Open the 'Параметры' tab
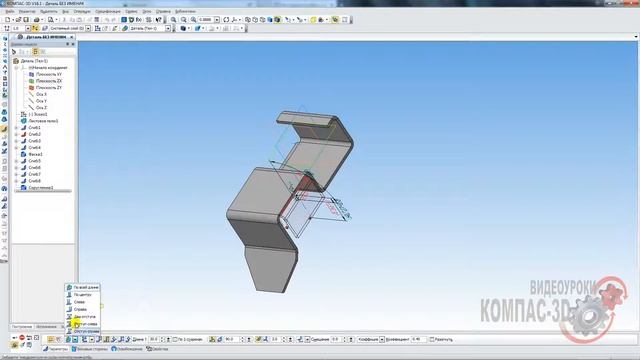This screenshot has width=640, height=360. (56, 349)
